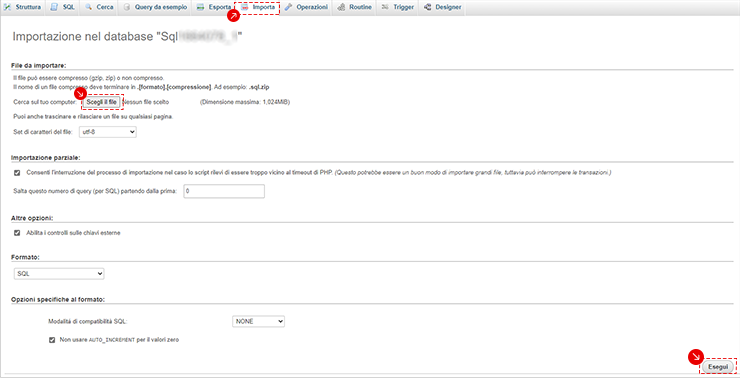This screenshot has height=378, width=740.
Task: Click the Operazioni wrench icon
Action: 288,8
